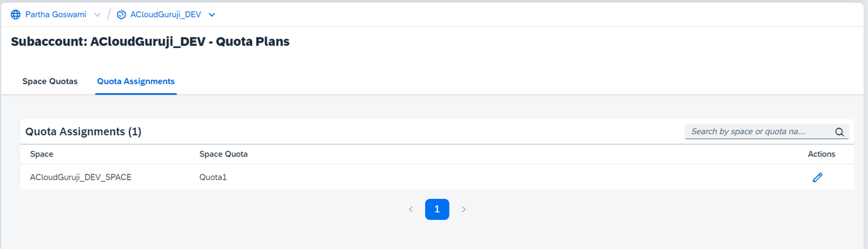Screen dimensions: 868x249
Task: Select the Quota Assignments tab
Action: click(x=135, y=81)
